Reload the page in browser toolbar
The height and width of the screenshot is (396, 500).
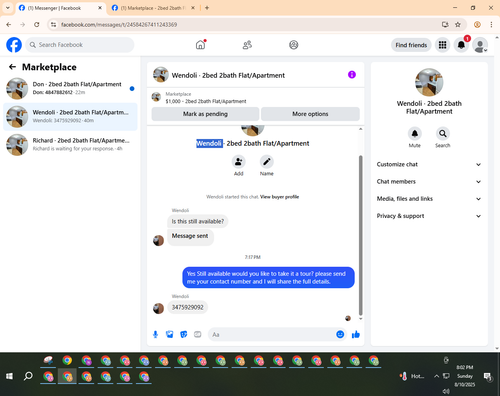click(x=37, y=24)
